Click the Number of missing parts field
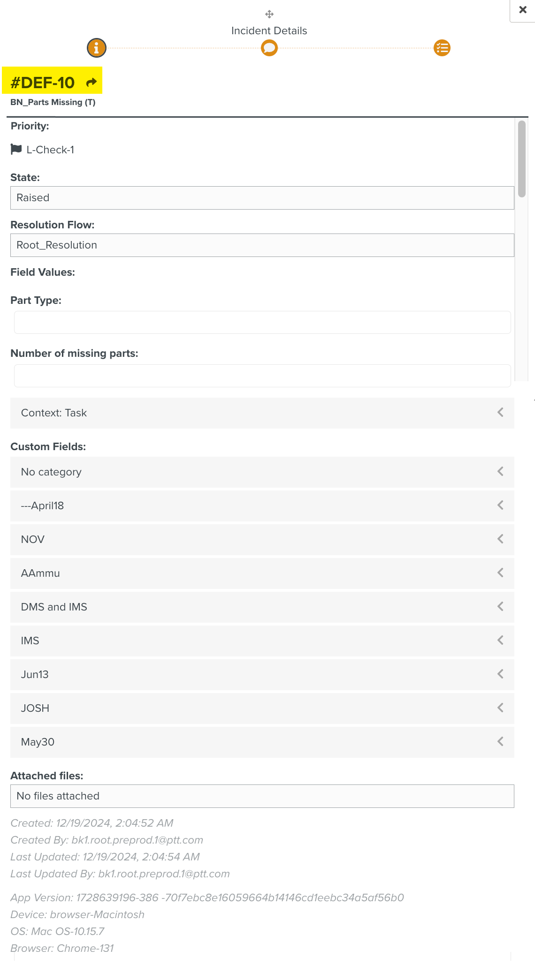535x980 pixels. (x=262, y=376)
